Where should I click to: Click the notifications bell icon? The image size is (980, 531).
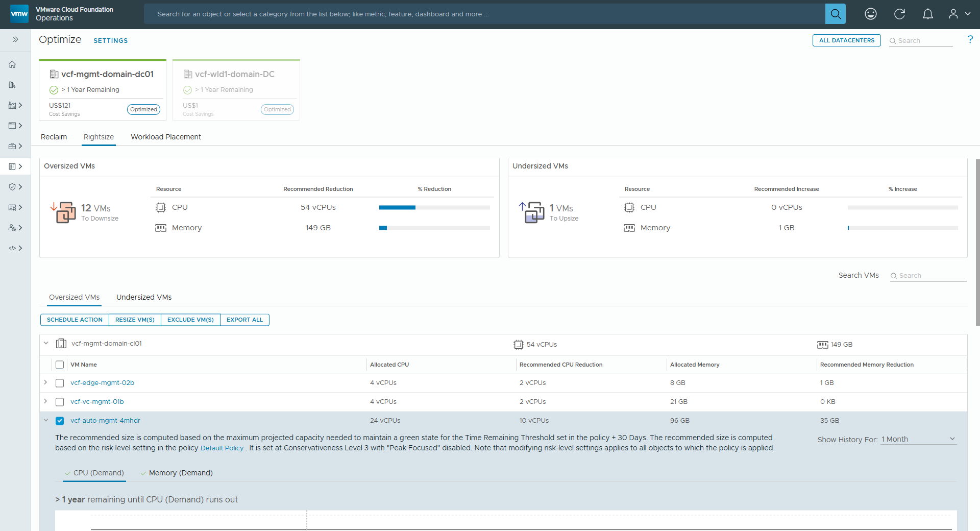(928, 14)
